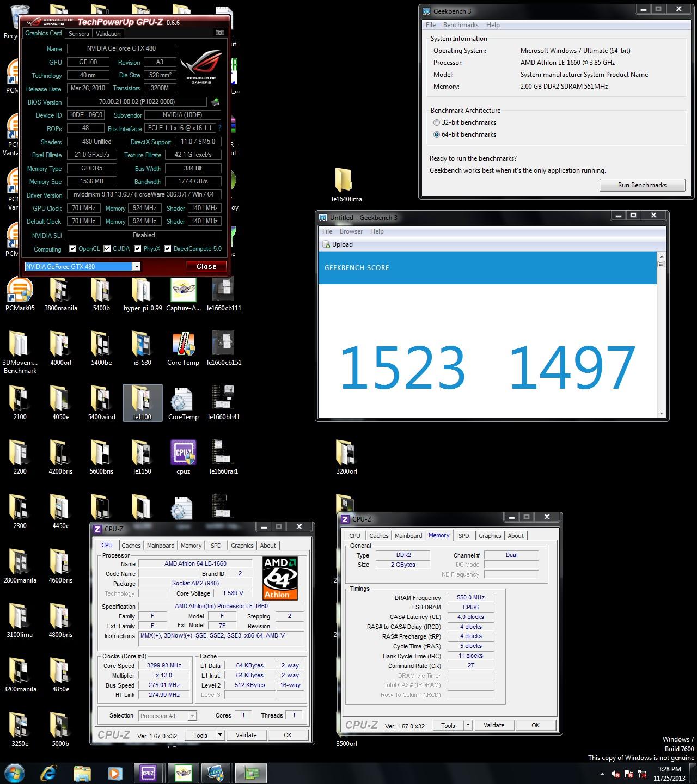Image resolution: width=697 pixels, height=784 pixels.
Task: Click the BIOS save chip icon in GPU-Z
Action: (x=215, y=102)
